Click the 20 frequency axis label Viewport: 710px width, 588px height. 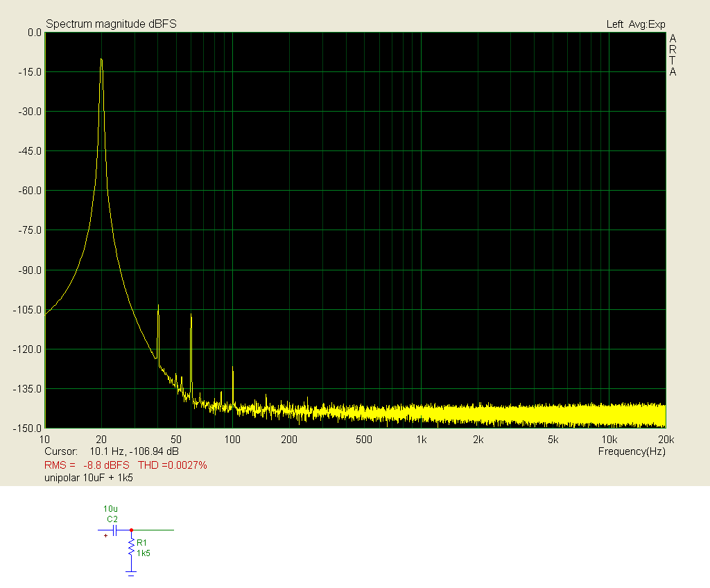point(101,440)
